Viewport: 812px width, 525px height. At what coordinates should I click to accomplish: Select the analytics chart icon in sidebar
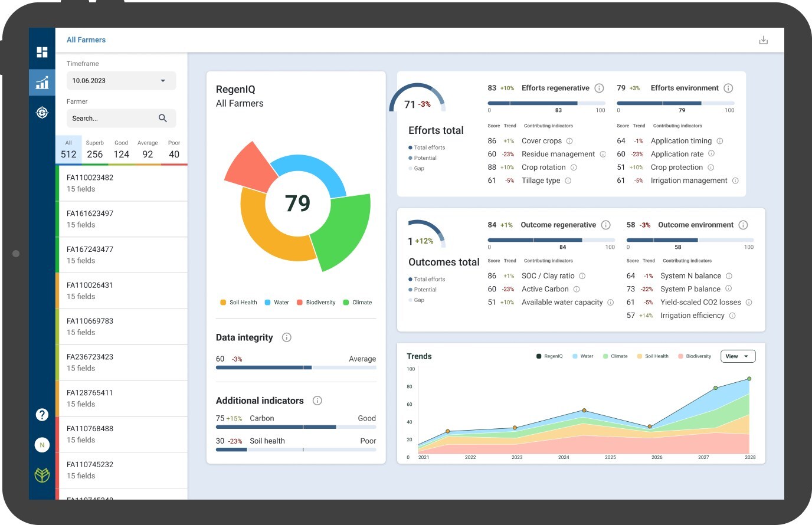pos(42,83)
